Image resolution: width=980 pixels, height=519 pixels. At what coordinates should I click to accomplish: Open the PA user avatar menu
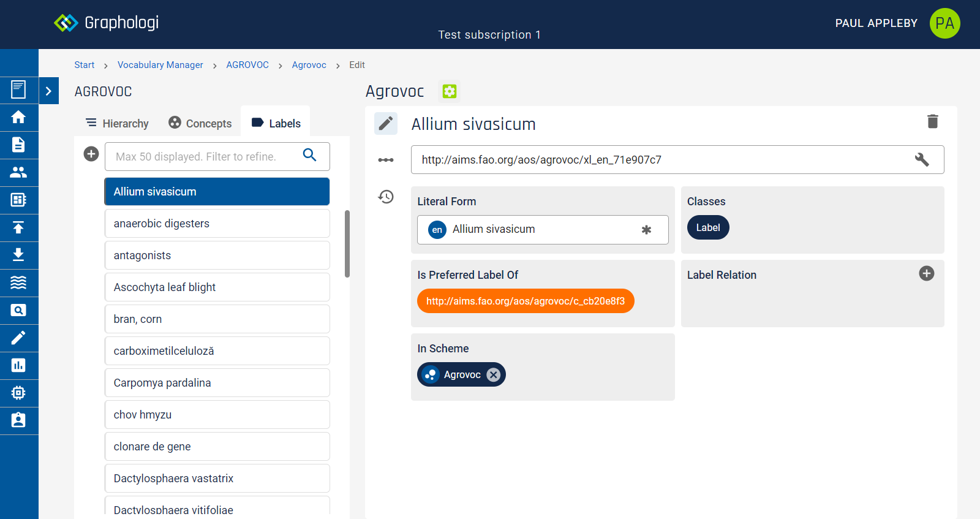[x=944, y=23]
